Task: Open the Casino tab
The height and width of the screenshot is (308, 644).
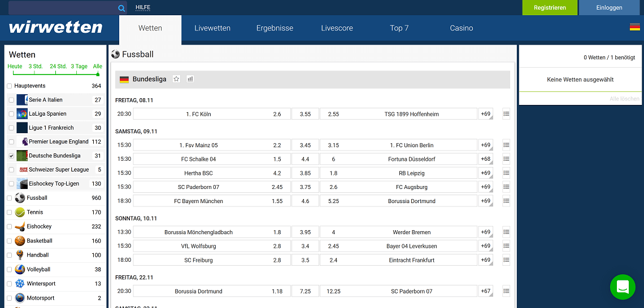Action: (461, 28)
